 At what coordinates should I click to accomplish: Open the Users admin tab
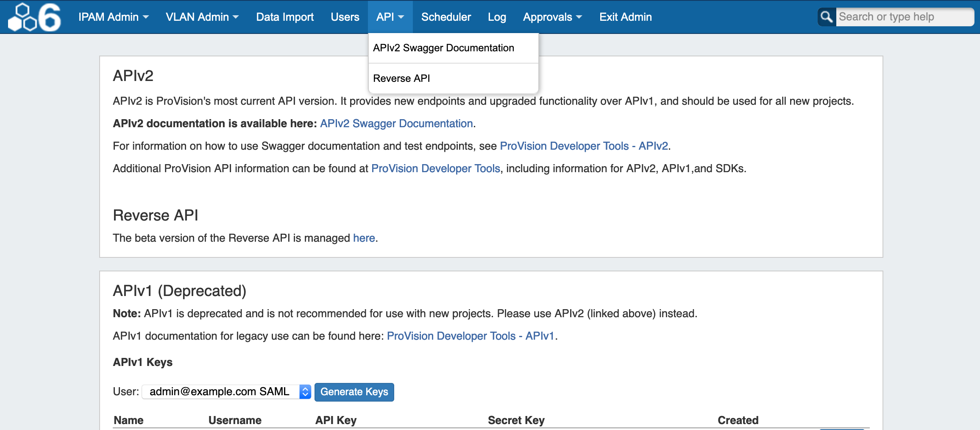click(x=345, y=17)
